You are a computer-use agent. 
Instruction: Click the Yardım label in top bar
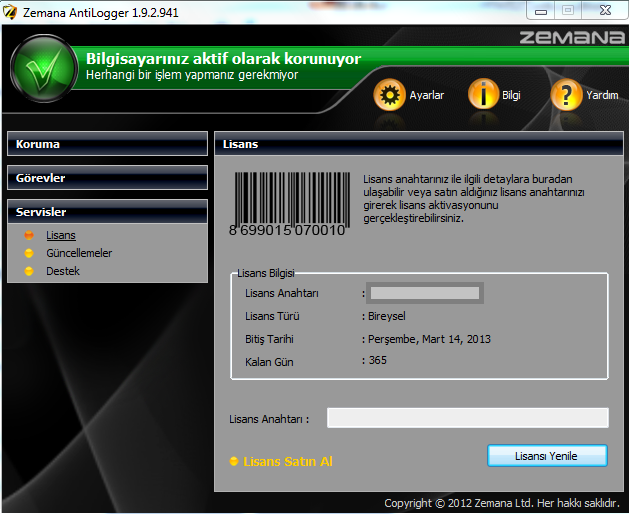point(602,95)
